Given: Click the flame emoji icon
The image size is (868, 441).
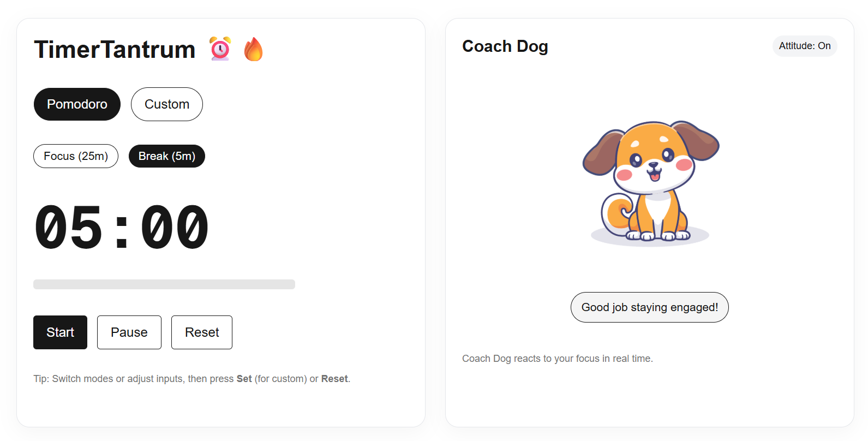Looking at the screenshot, I should click(x=253, y=49).
